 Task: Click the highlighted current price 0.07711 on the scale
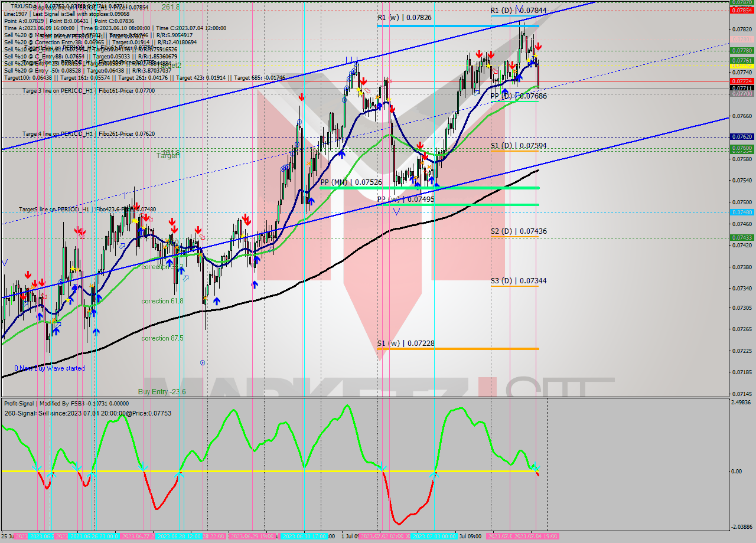pos(742,88)
